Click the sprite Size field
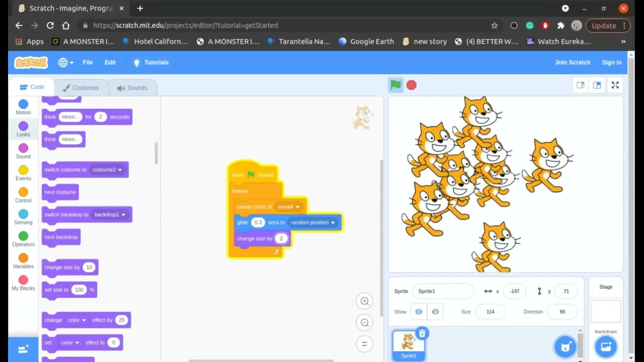 490,312
